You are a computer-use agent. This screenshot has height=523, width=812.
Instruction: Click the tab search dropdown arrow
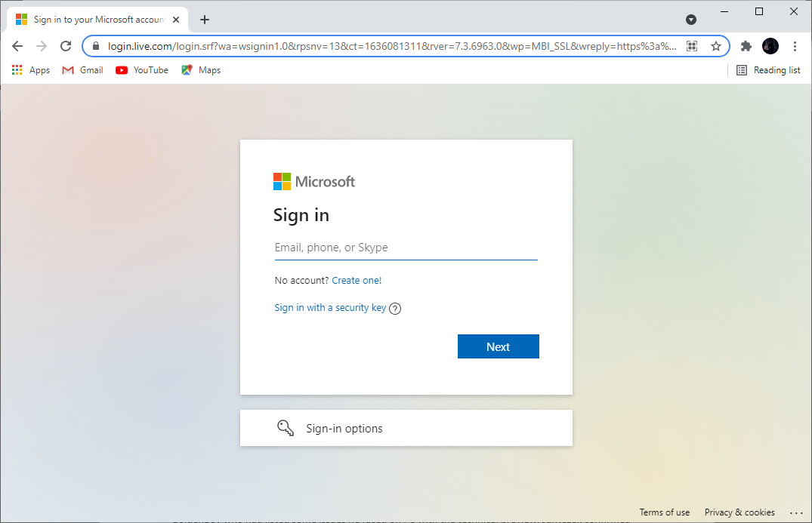(x=691, y=20)
